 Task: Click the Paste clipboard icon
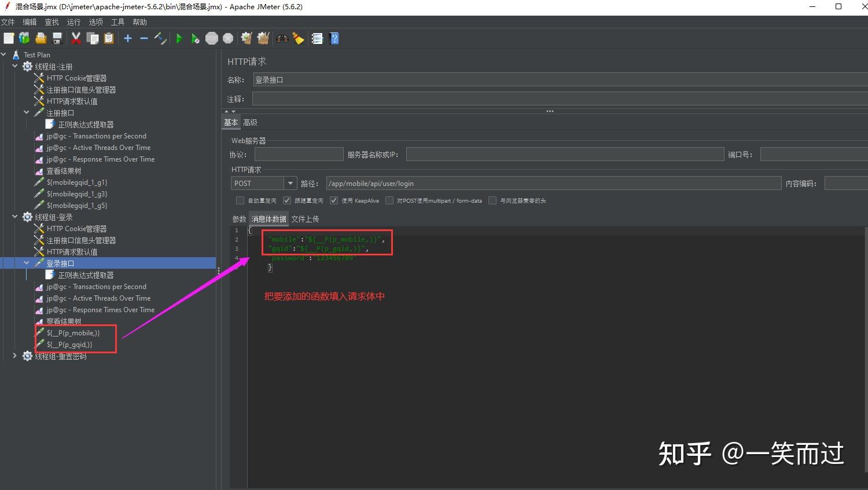click(x=109, y=38)
